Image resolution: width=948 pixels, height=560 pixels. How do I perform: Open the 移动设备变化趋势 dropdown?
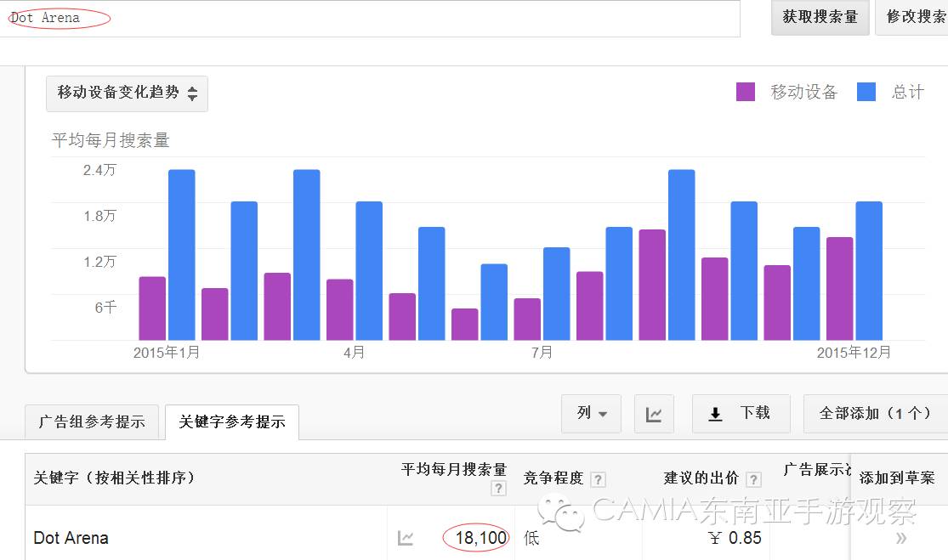coord(127,93)
